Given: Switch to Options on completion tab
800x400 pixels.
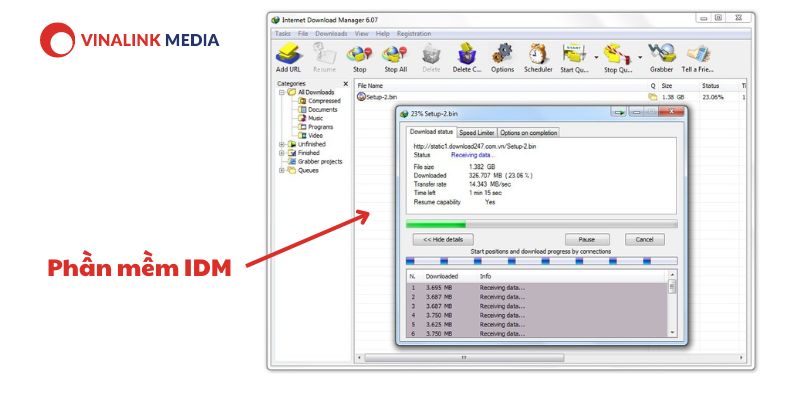Looking at the screenshot, I should (x=528, y=133).
